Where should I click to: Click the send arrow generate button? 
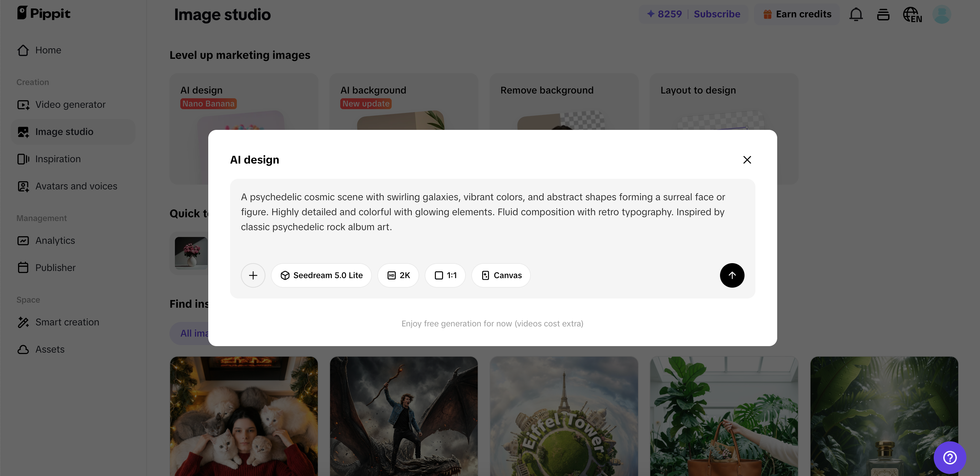(x=732, y=275)
